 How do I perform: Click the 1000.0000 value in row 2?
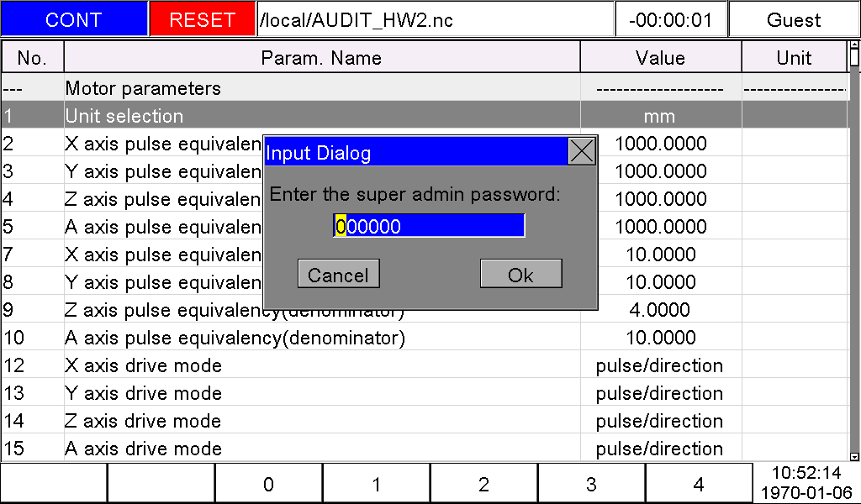pos(660,143)
